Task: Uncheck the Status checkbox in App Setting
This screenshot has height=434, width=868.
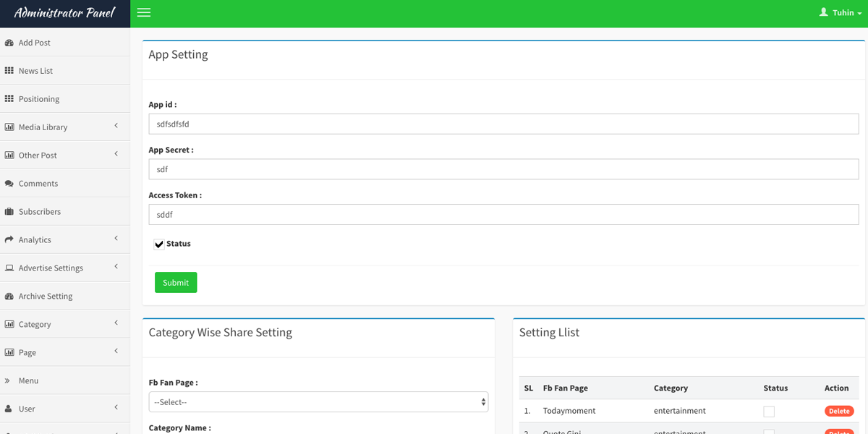Action: (159, 244)
